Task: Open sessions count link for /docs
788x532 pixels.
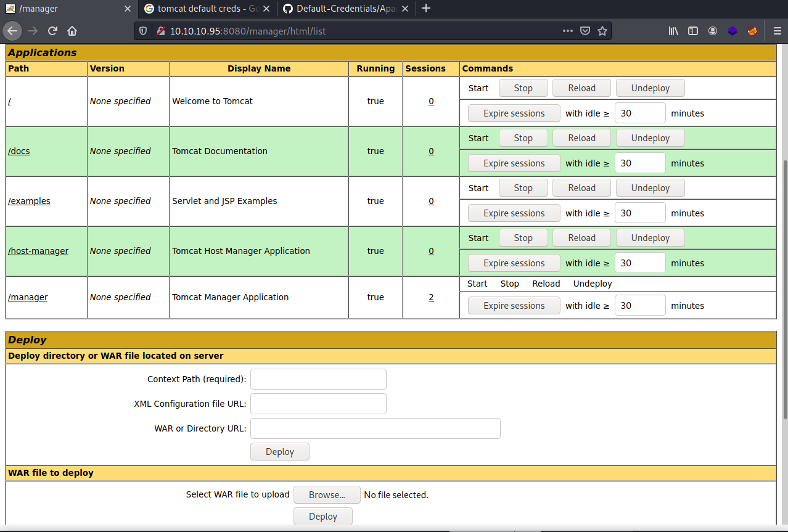Action: tap(431, 151)
